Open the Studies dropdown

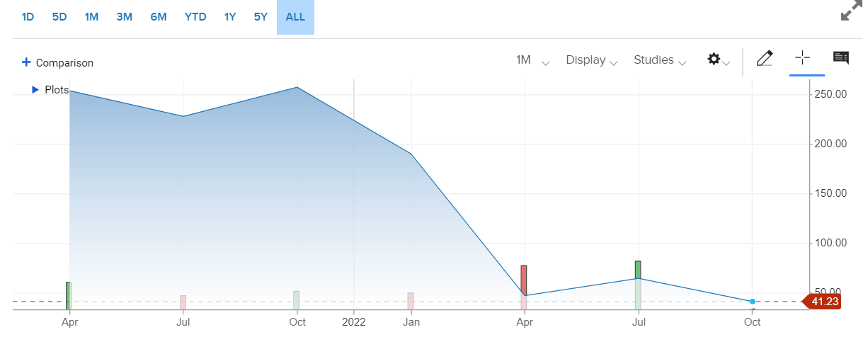click(660, 60)
